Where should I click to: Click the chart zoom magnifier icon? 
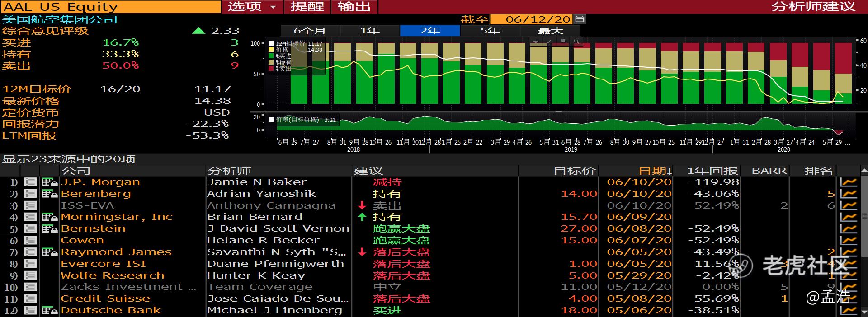tap(576, 42)
